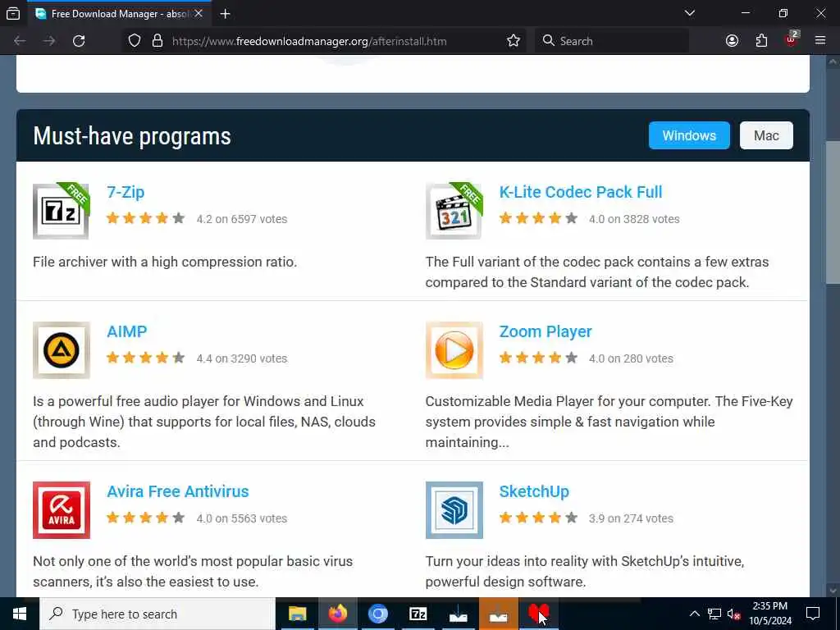Screen dimensions: 840x630
Task: Click '4.2 on 6597 votes' text
Action: coord(242,219)
